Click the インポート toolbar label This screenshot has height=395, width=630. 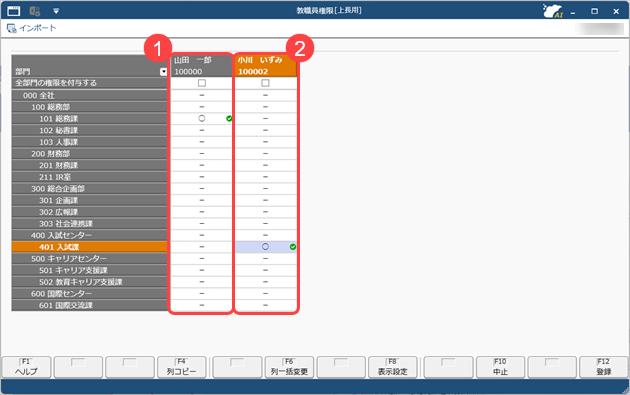click(38, 28)
